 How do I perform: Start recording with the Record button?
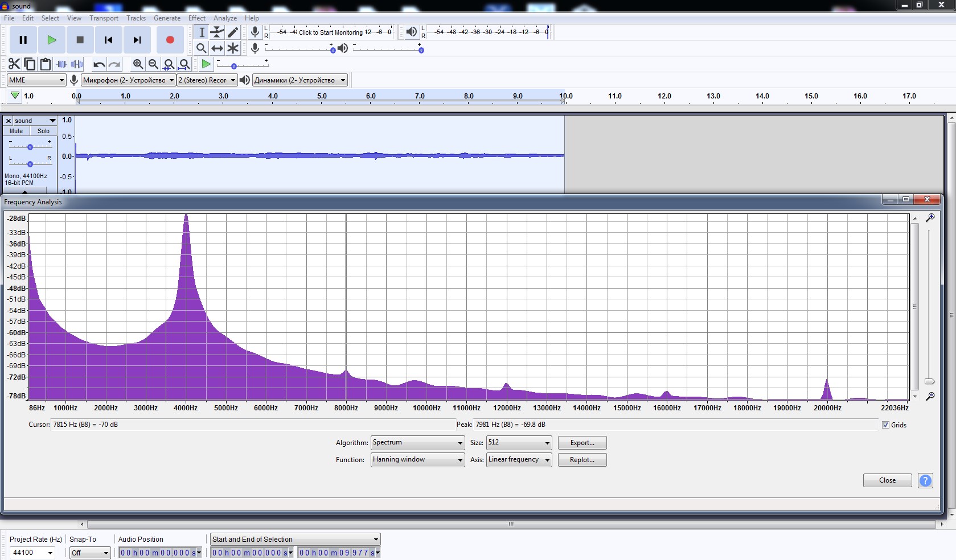170,40
